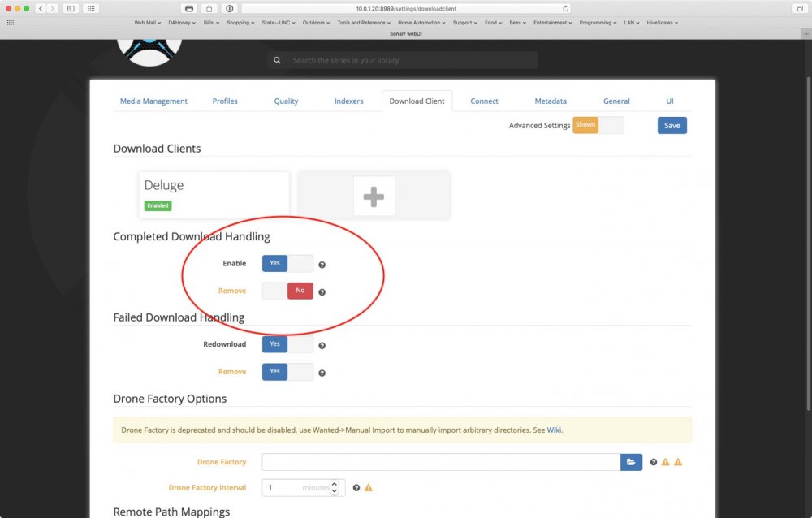The width and height of the screenshot is (812, 518).
Task: Expand Entertainment bookmarks folder
Action: point(552,23)
